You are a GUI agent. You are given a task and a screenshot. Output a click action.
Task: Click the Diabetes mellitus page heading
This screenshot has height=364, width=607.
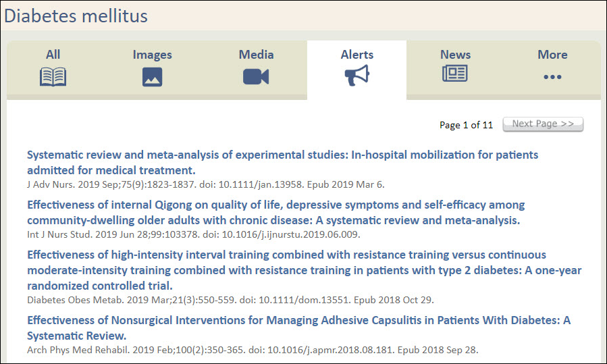(76, 16)
